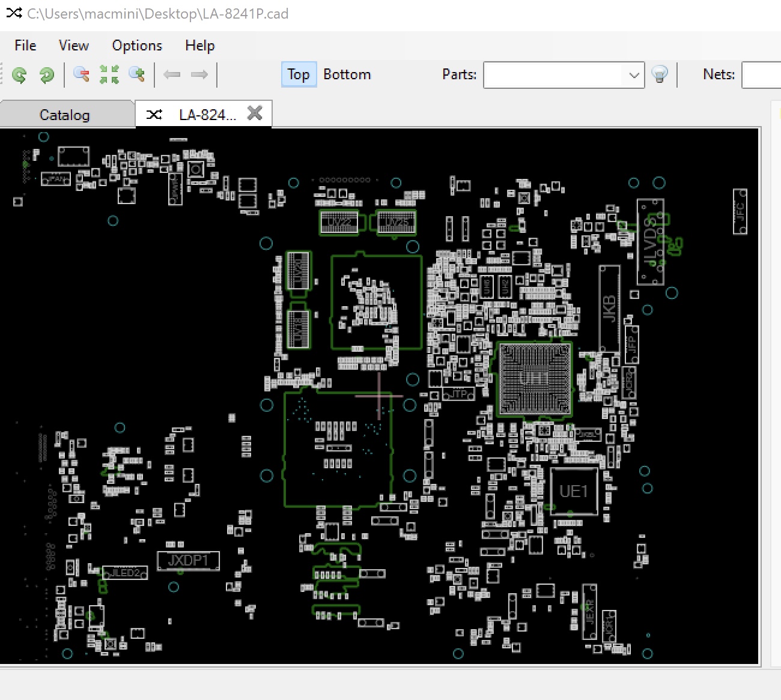Rotate the board view clockwise
781x700 pixels.
[x=46, y=75]
